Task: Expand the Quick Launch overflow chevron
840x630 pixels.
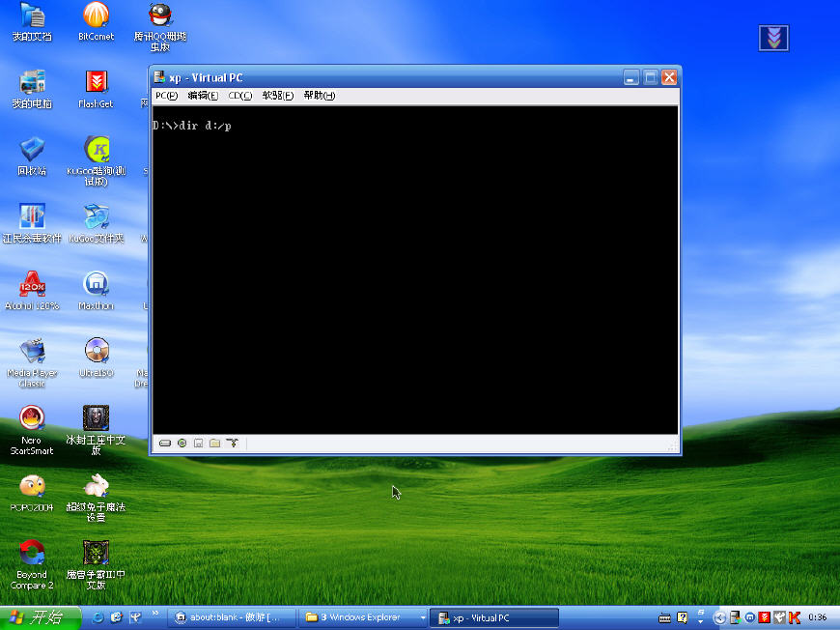Action: 155,614
